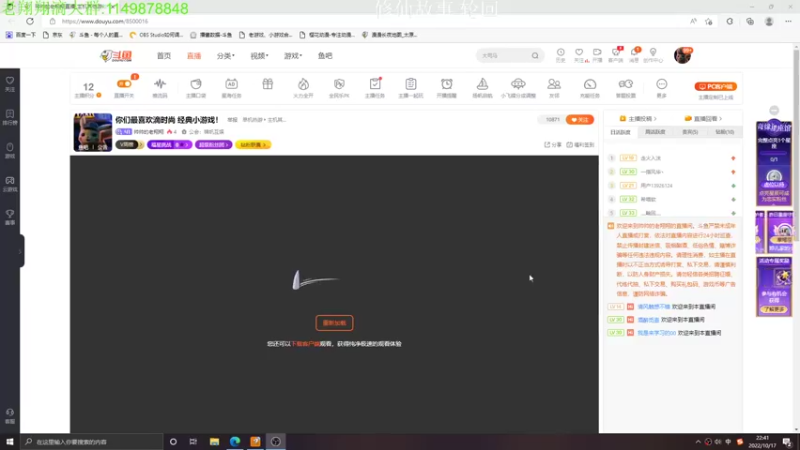Image resolution: width=800 pixels, height=450 pixels.
Task: Expand the 主播投稿 link
Action: click(638, 118)
